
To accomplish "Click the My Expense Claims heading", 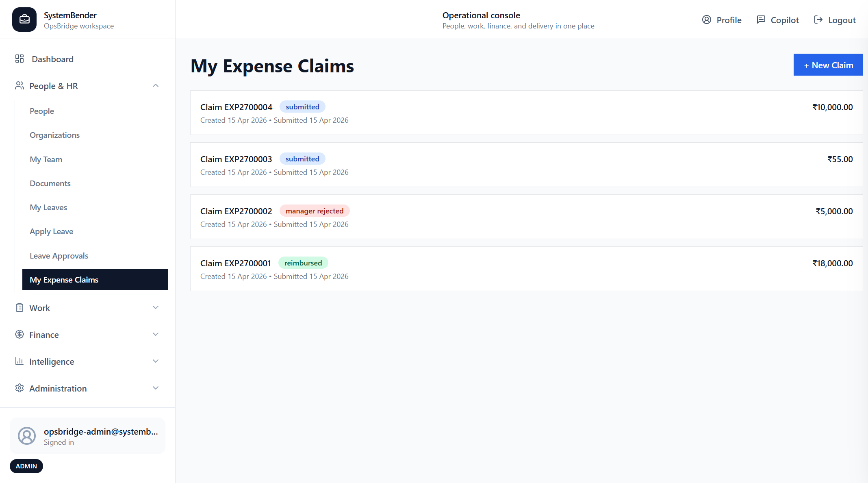I will [272, 66].
